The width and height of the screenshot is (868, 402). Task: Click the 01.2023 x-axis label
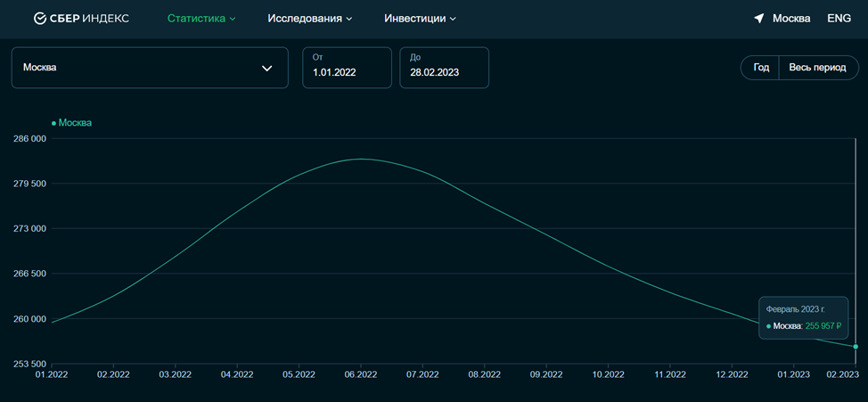pyautogui.click(x=794, y=374)
